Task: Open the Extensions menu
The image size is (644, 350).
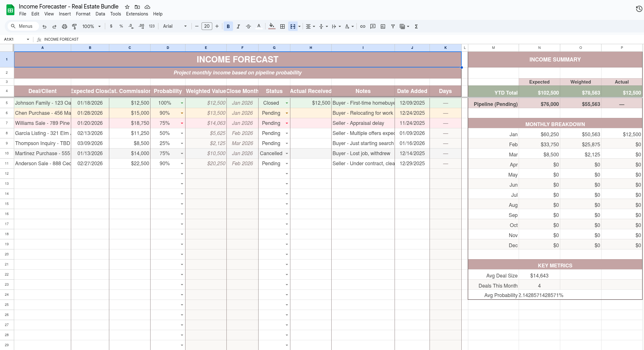Action: 137,14
